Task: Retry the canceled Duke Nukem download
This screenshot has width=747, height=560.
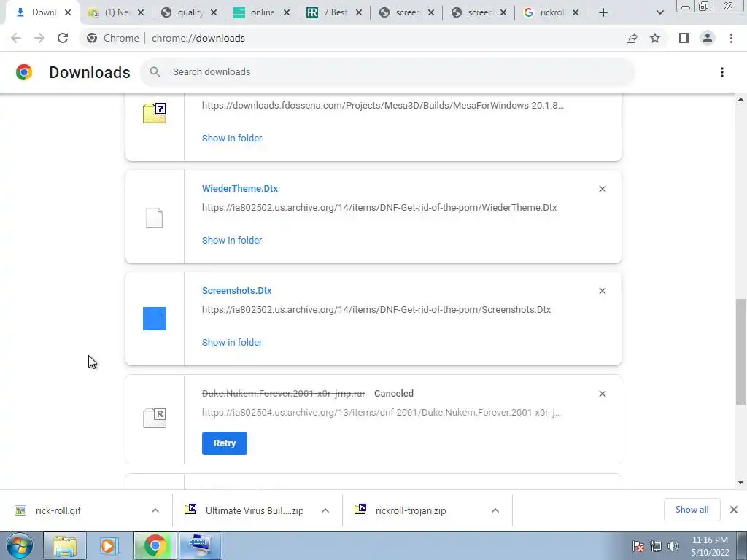Action: [x=225, y=443]
